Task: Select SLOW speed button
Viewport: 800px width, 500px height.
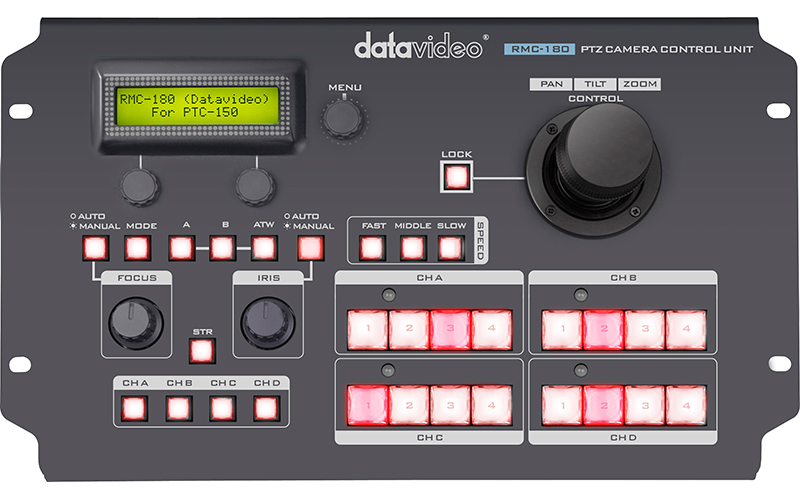Action: [451, 248]
